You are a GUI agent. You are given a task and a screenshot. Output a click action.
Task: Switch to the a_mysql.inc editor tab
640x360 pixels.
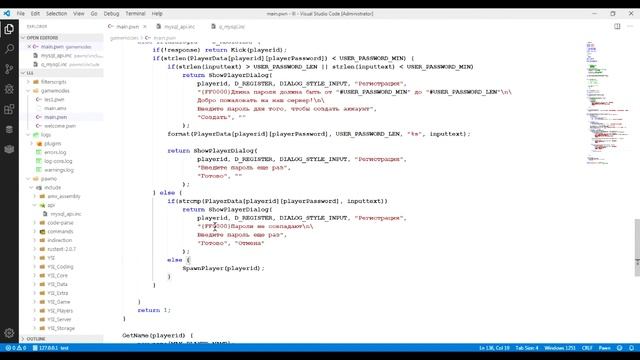pyautogui.click(x=231, y=27)
